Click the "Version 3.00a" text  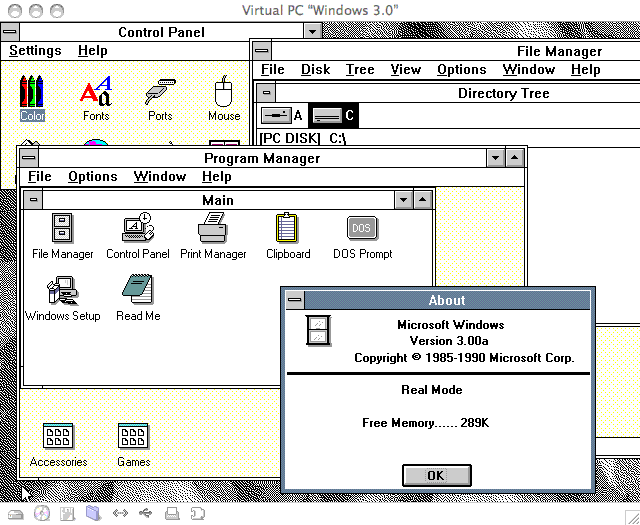coord(449,340)
